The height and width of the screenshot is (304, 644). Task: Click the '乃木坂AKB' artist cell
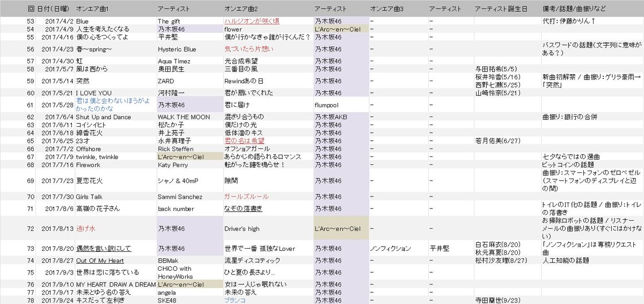pyautogui.click(x=331, y=117)
